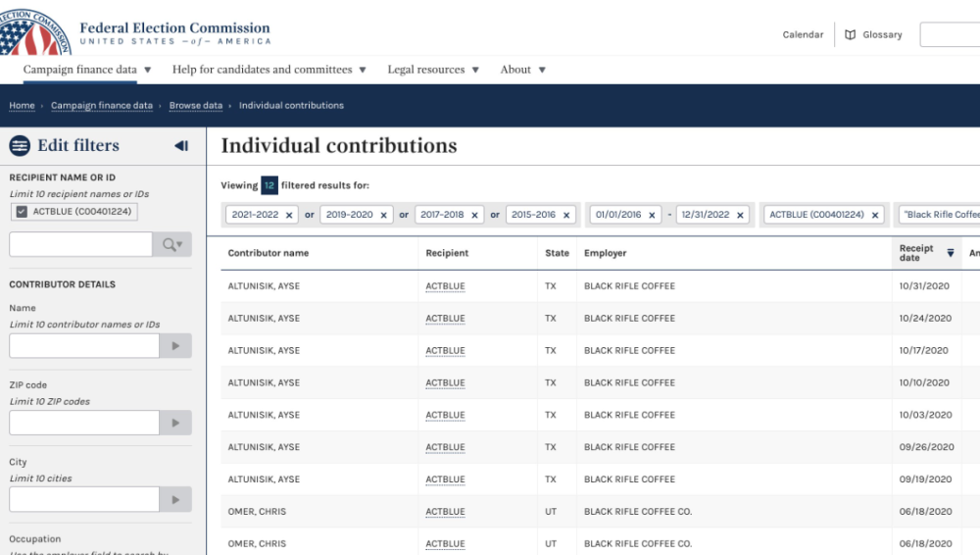Remove the 2017-2018 filter tag
This screenshot has width=980, height=555.
[x=474, y=216]
